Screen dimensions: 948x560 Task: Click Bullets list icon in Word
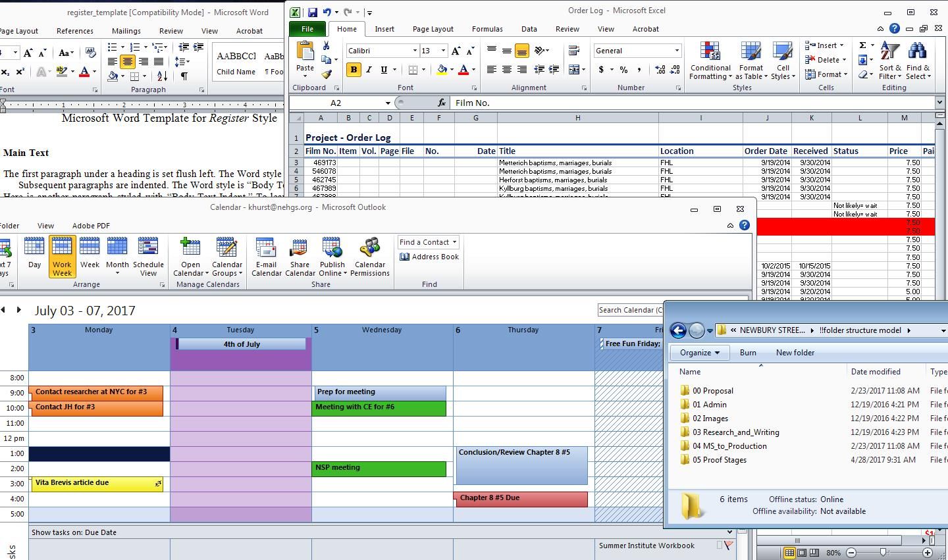tap(113, 47)
